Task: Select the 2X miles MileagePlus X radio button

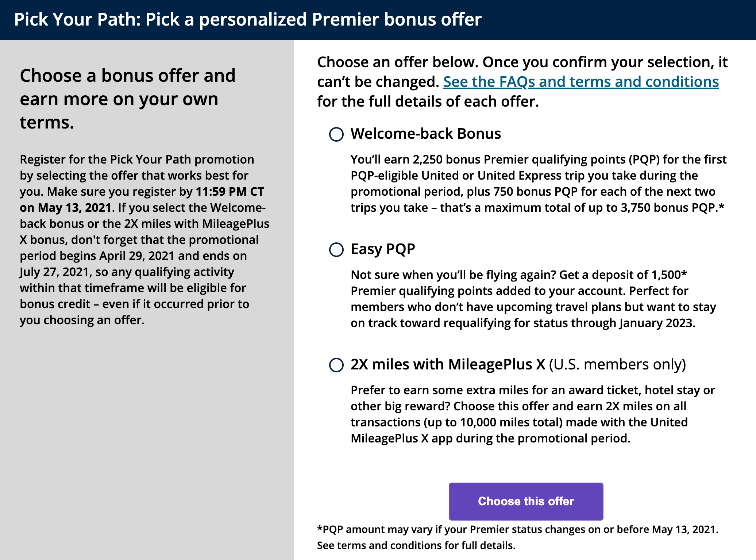Action: coord(336,365)
